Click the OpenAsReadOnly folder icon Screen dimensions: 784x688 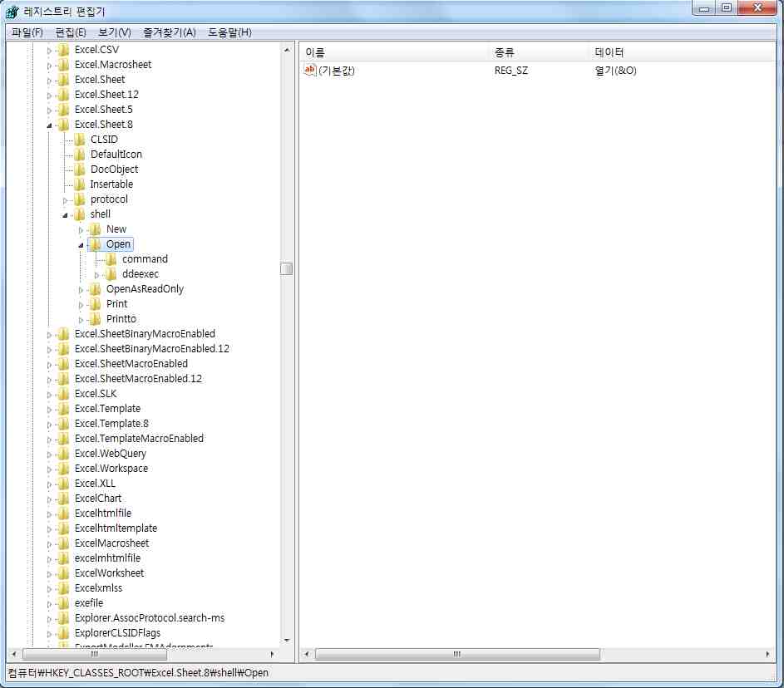95,289
